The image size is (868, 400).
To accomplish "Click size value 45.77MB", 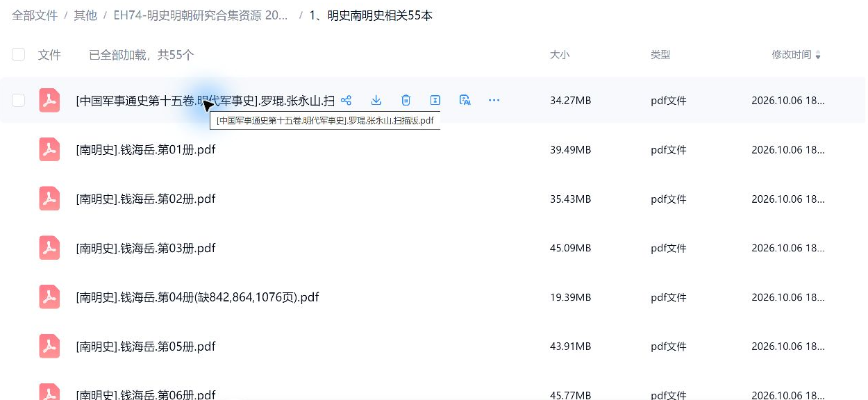I will [571, 394].
